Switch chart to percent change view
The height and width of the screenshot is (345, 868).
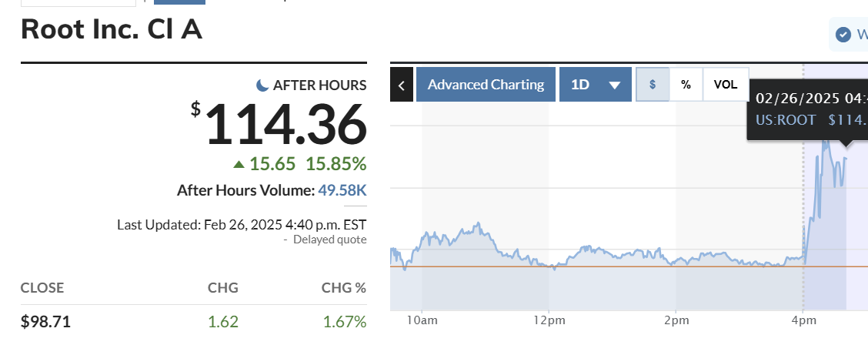pos(686,85)
